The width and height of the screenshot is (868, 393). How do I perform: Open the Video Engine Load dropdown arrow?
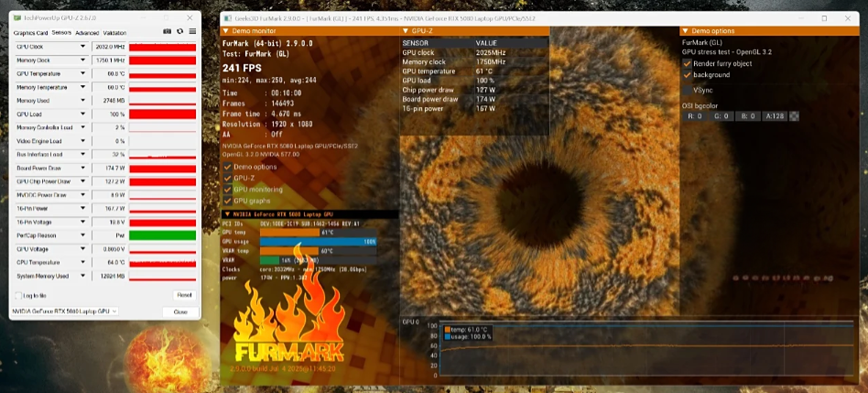83,141
